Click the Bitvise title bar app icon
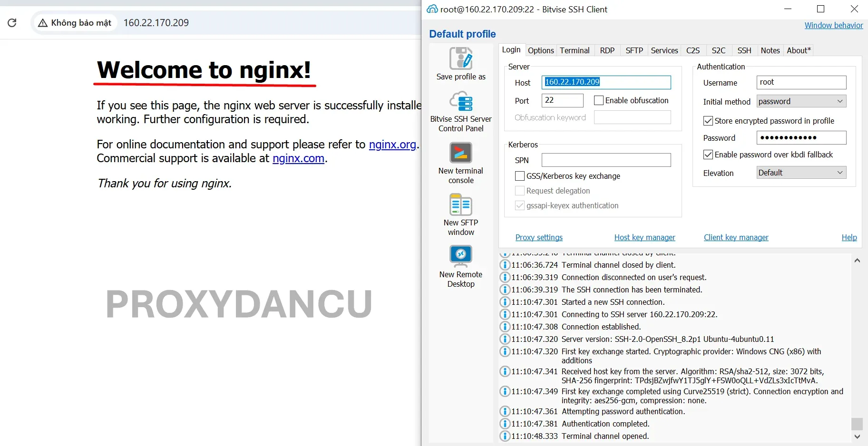The width and height of the screenshot is (868, 446). 432,9
